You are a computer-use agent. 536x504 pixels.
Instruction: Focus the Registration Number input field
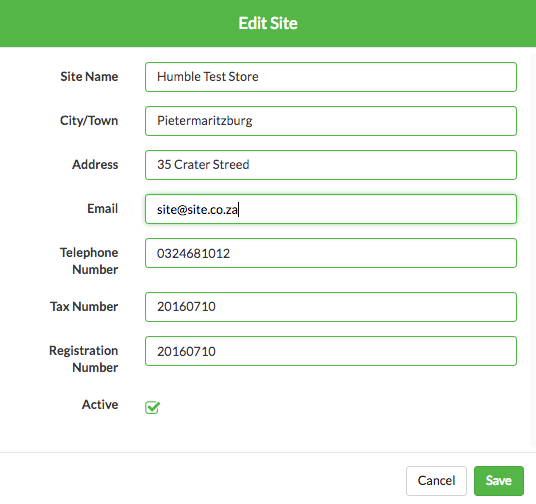(331, 351)
